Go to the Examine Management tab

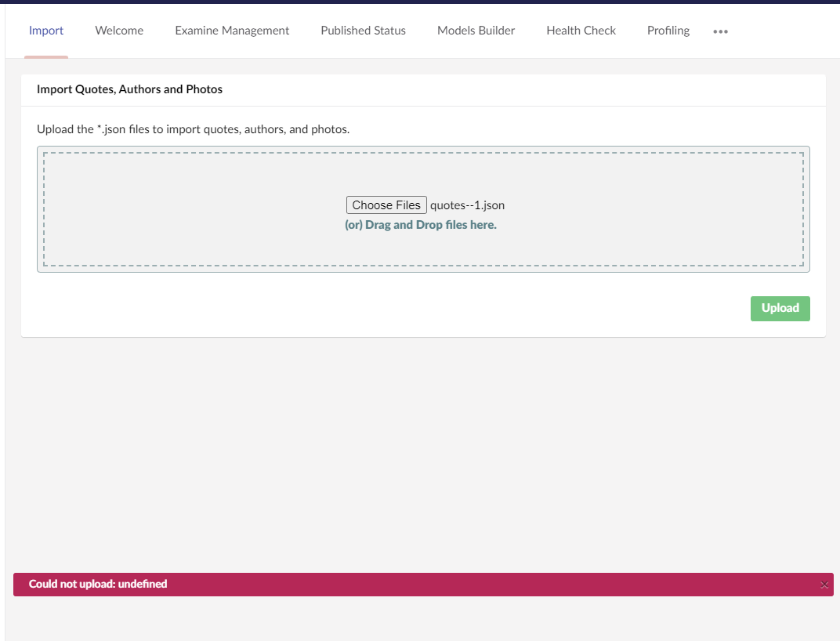[x=232, y=31]
